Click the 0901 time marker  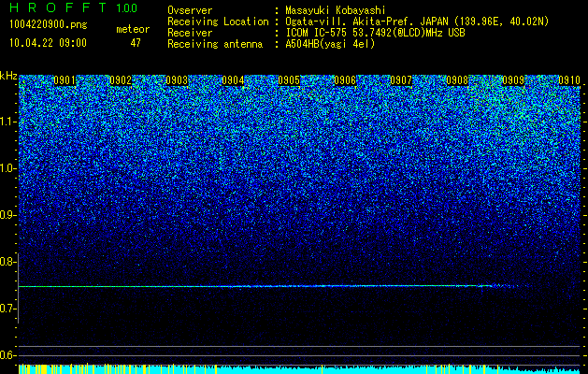[x=65, y=80]
